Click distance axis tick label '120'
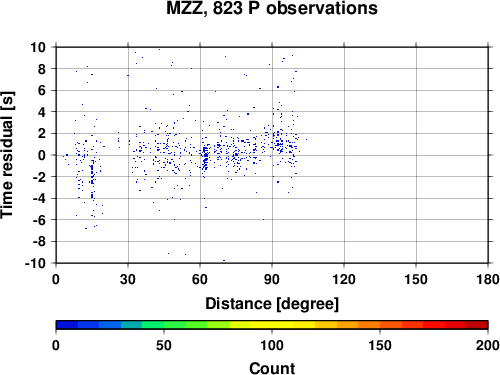500x375 pixels. pyautogui.click(x=344, y=279)
